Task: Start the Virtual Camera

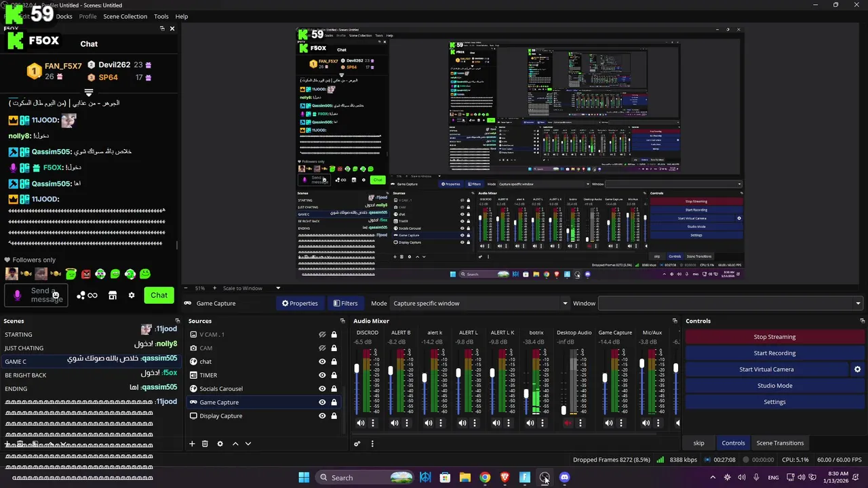Action: pos(766,369)
